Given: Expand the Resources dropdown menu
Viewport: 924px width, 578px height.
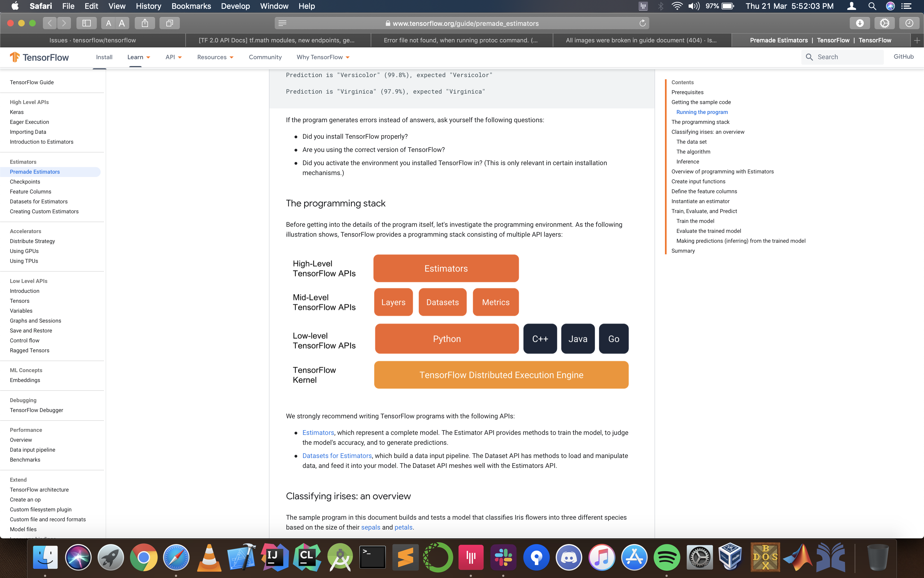Looking at the screenshot, I should pos(215,57).
